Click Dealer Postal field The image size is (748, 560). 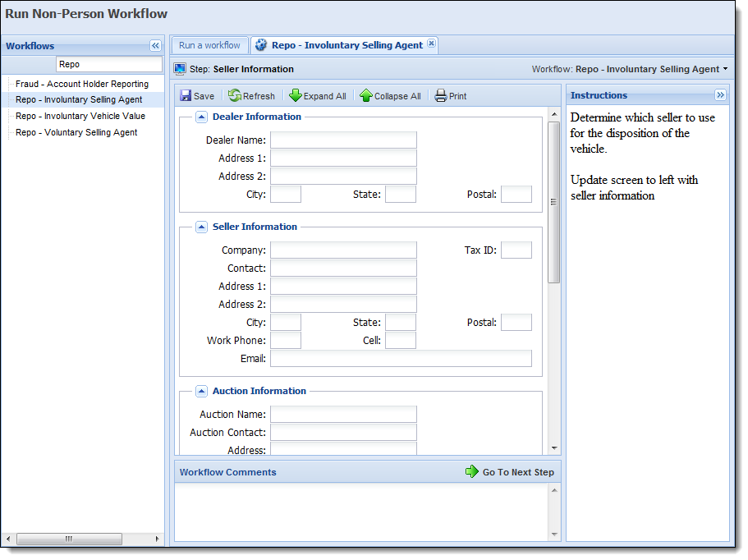click(x=516, y=195)
